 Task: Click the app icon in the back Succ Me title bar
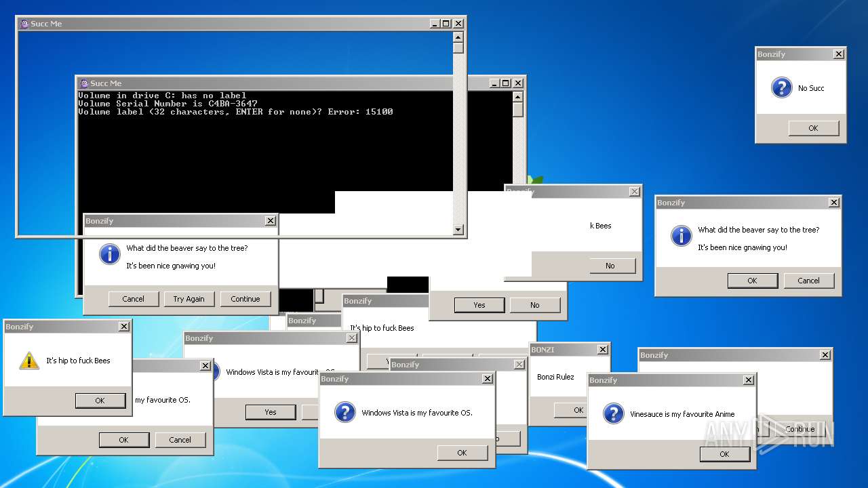pos(24,24)
